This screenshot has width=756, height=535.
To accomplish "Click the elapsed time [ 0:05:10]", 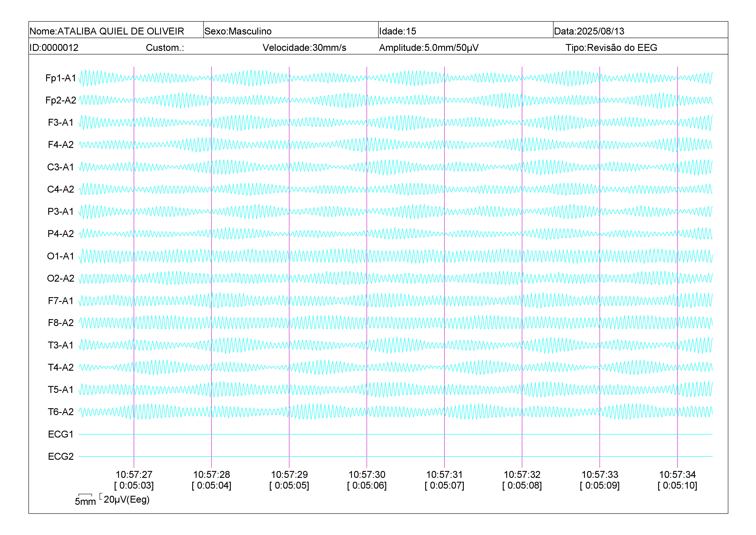I will [677, 486].
